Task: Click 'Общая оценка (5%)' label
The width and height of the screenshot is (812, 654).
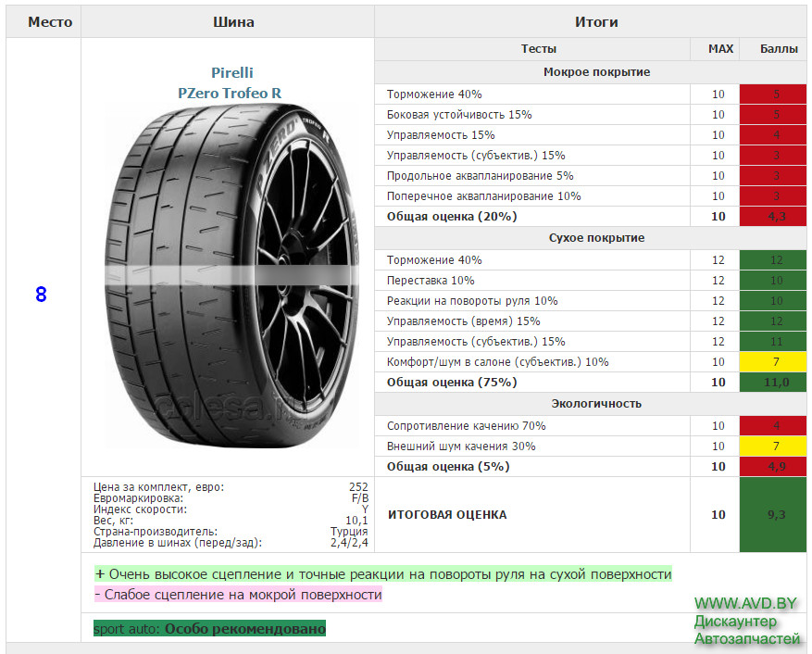Action: pos(448,467)
